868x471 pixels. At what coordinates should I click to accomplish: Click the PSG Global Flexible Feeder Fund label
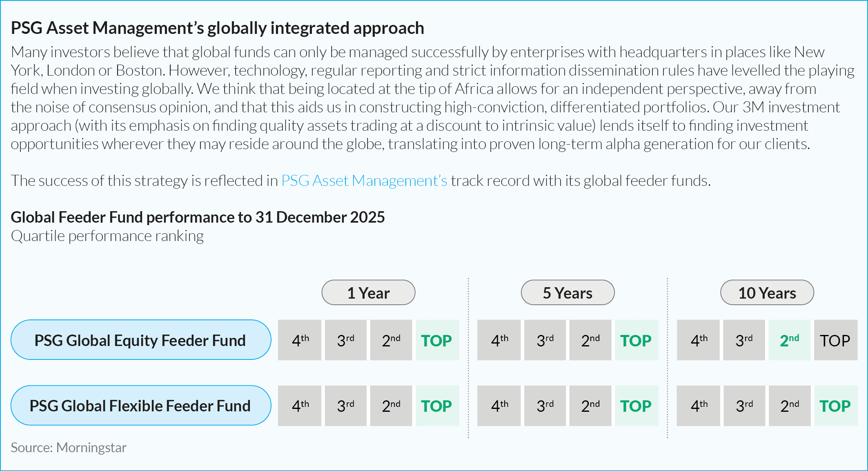141,406
